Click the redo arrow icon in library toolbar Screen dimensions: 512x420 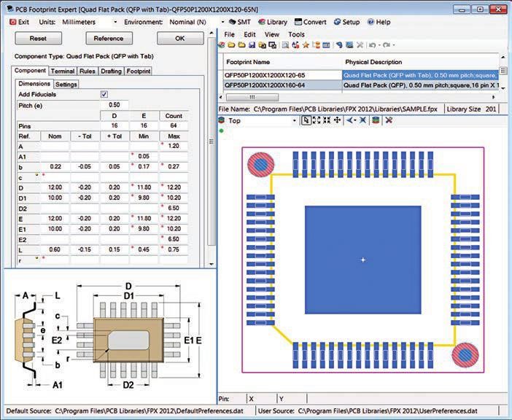click(x=387, y=45)
